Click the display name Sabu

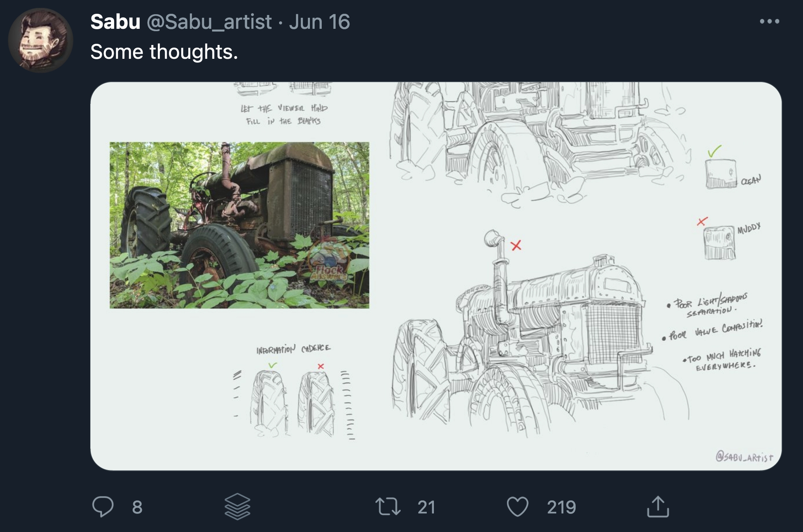click(115, 22)
